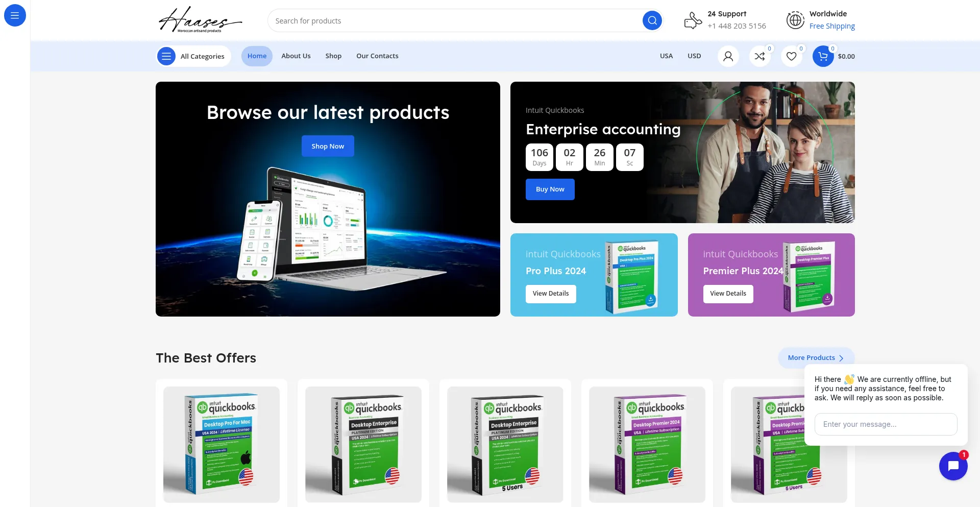Click the 106 Days countdown box

[x=539, y=157]
